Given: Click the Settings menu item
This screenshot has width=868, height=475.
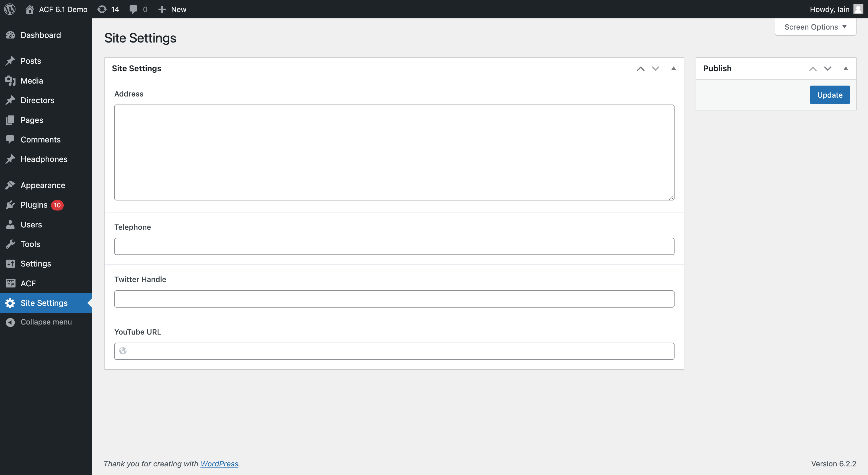Looking at the screenshot, I should 36,263.
